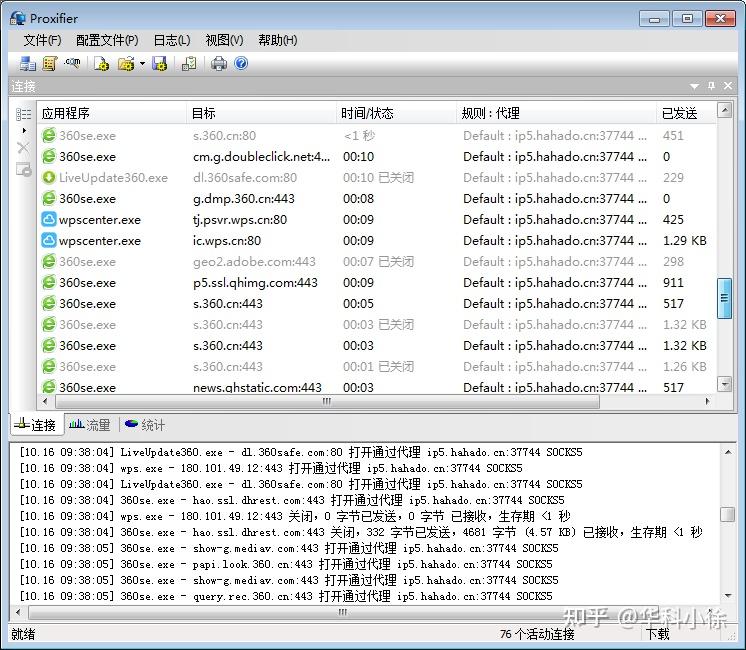Sort by 应用程序 column header
746x650 pixels.
[x=112, y=113]
